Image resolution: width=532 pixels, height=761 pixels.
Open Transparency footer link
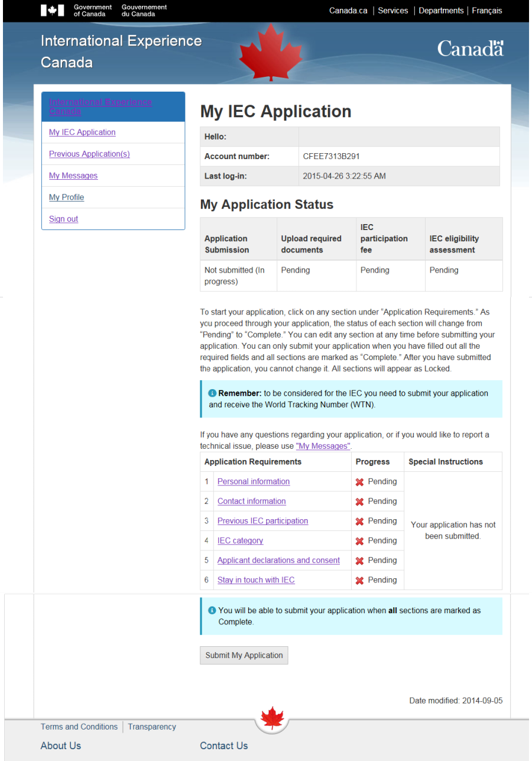click(152, 727)
